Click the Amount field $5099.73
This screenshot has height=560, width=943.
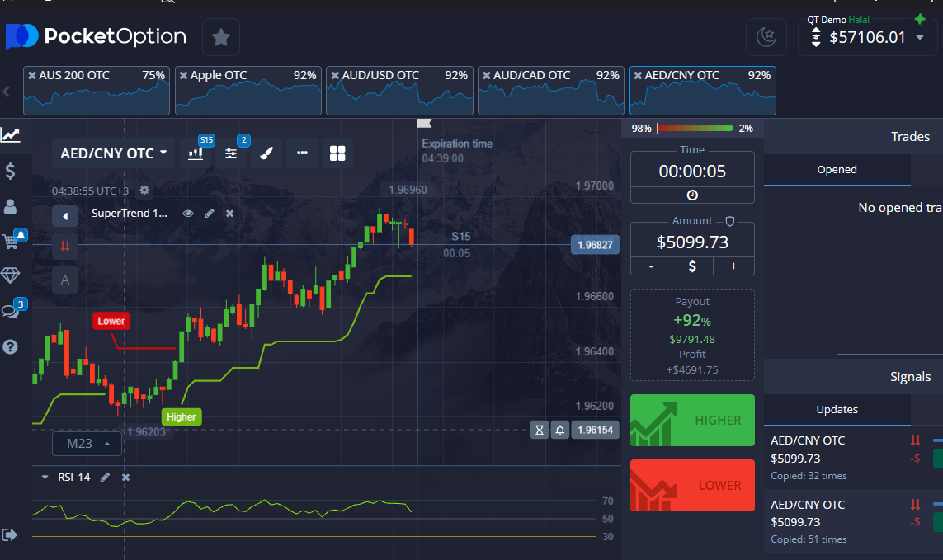tap(692, 242)
